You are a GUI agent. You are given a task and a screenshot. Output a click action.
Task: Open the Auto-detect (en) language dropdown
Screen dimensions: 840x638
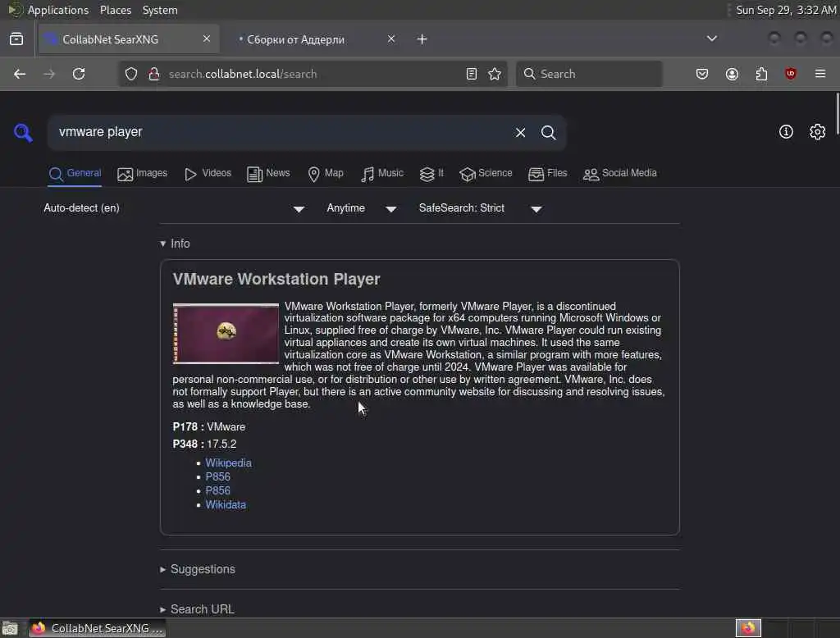click(x=174, y=208)
